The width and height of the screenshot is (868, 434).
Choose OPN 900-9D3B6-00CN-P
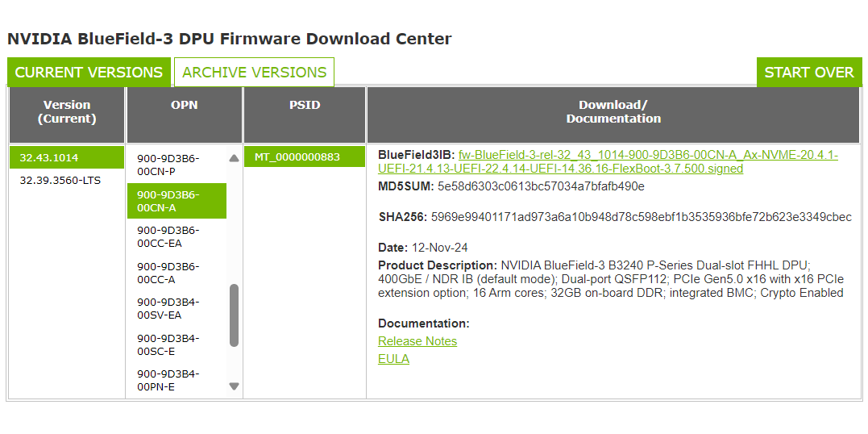177,165
